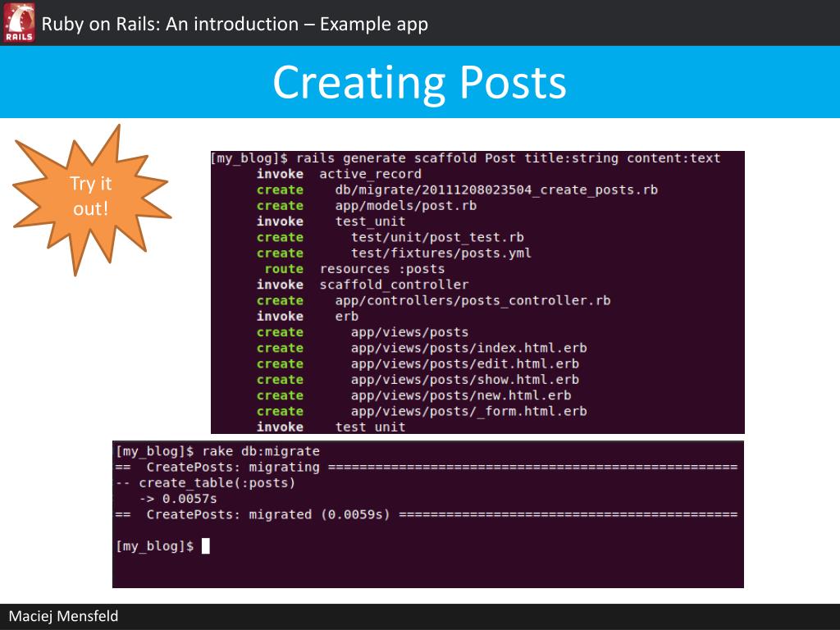This screenshot has width=840, height=630.
Task: Click 'app/controllers/posts_controller.rb' path
Action: point(472,300)
